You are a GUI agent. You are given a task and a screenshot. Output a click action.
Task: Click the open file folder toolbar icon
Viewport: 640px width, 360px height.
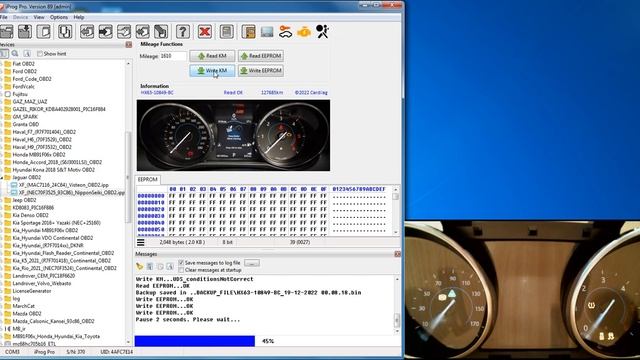pos(6,31)
